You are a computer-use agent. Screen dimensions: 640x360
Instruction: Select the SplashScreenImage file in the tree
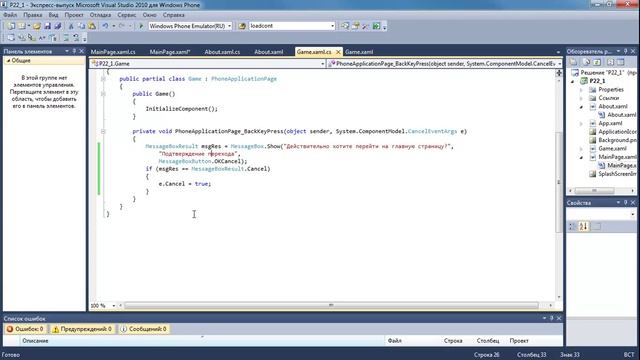coord(617,174)
